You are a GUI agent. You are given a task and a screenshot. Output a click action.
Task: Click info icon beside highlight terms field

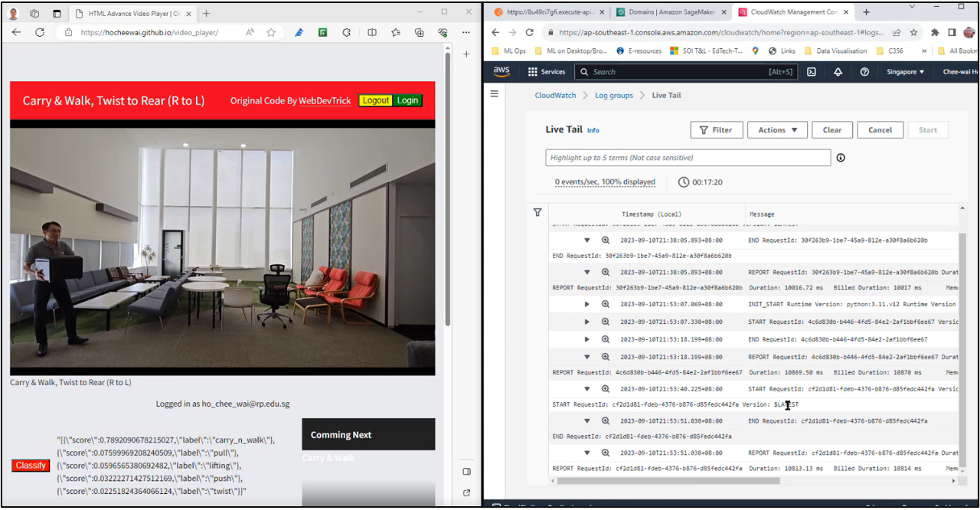point(841,158)
